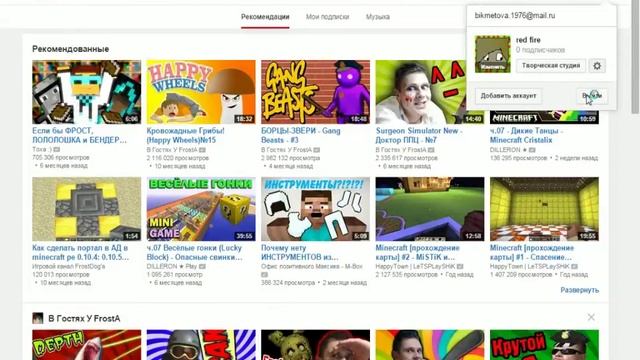Switch to the Мои подписки tab
This screenshot has width=640, height=360.
[327, 17]
